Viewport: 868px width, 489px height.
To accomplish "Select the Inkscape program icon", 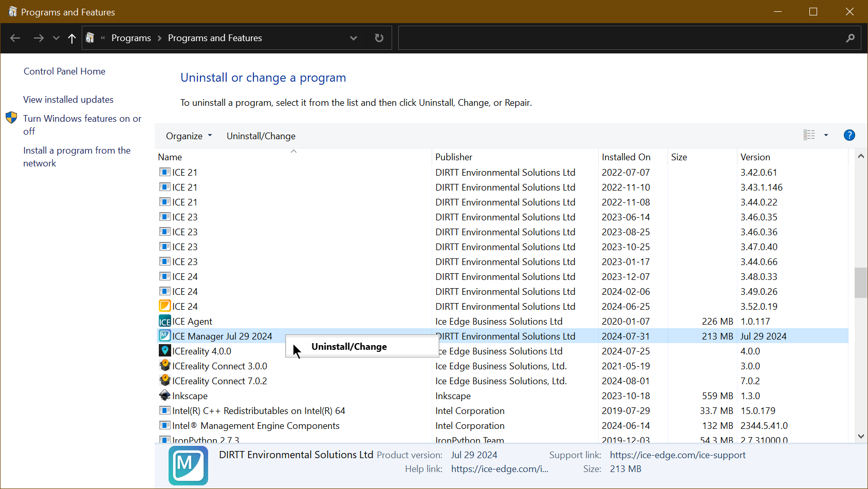I will tap(164, 396).
